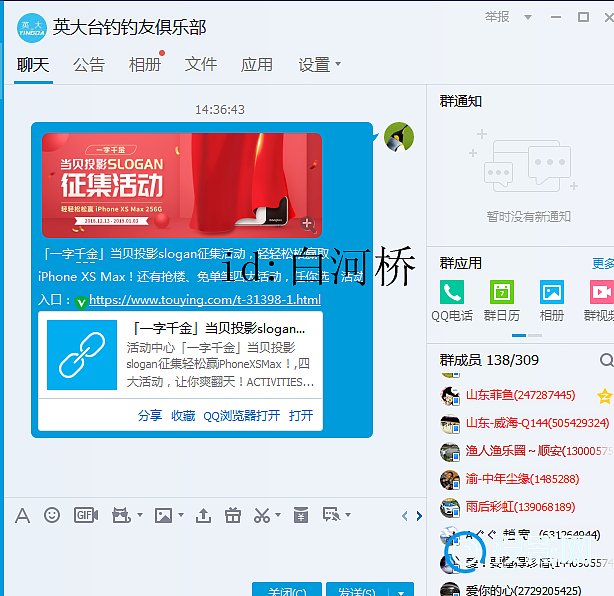
Task: Expand the dropdown beside 举报
Action: coord(528,17)
